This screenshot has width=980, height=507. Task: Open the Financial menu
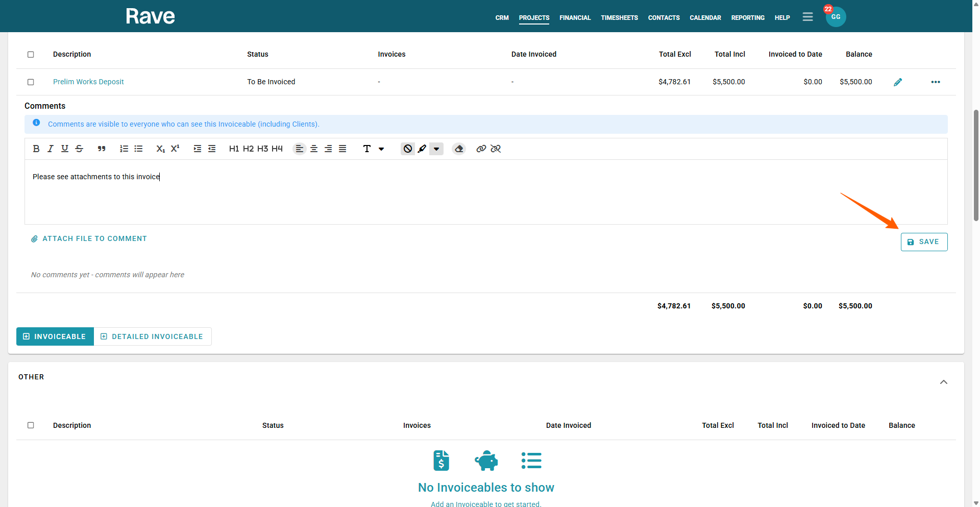[575, 18]
